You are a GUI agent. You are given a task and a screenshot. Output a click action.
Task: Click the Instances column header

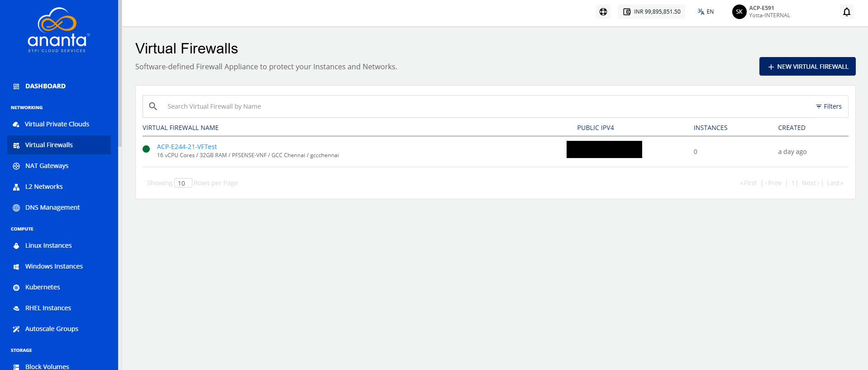point(711,128)
